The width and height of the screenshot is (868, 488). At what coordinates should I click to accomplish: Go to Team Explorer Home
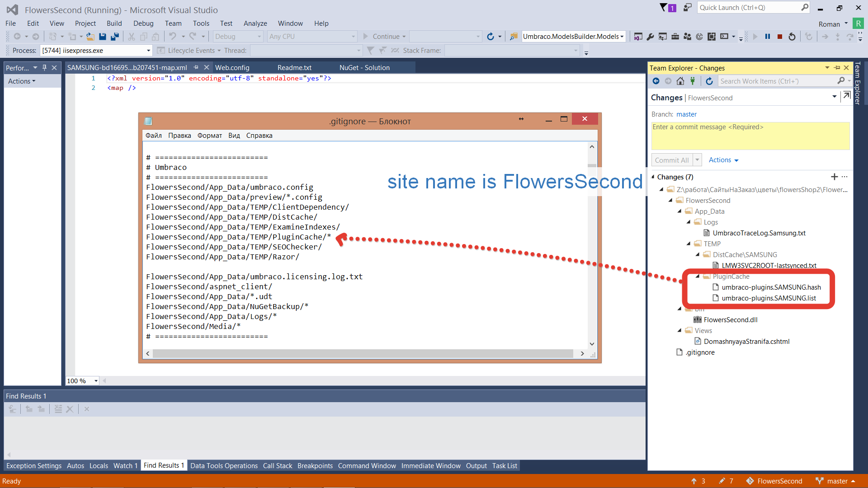tap(680, 81)
